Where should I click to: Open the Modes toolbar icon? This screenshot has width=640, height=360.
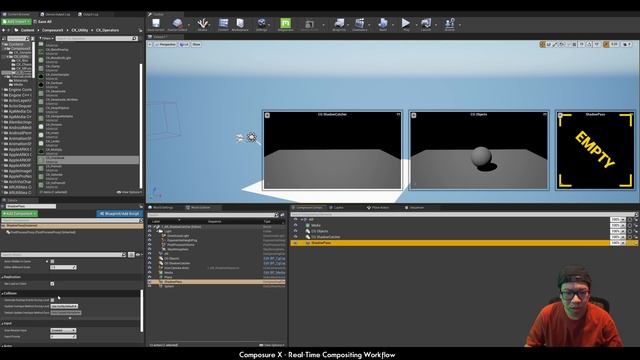pyautogui.click(x=202, y=23)
